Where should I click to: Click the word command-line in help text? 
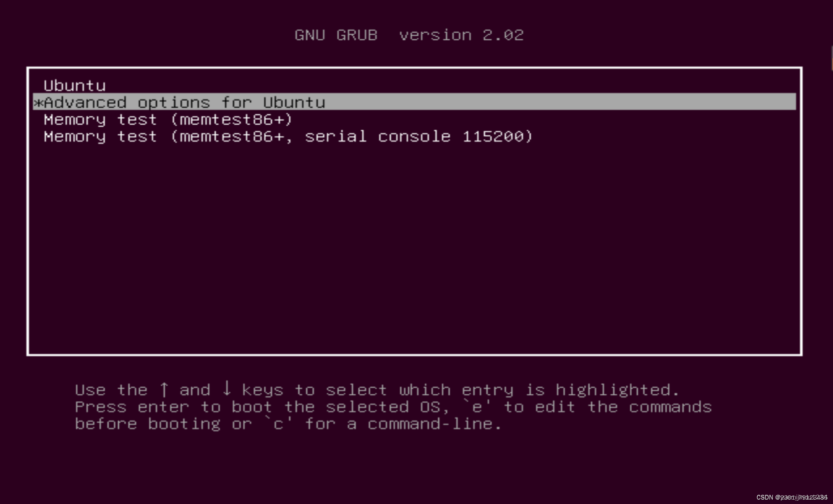[430, 424]
